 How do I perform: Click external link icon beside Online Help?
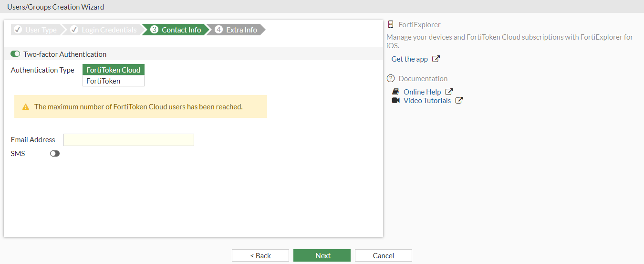pyautogui.click(x=449, y=92)
